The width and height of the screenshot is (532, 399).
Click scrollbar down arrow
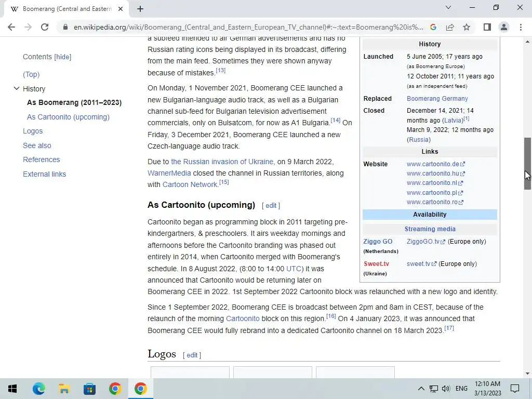click(528, 374)
